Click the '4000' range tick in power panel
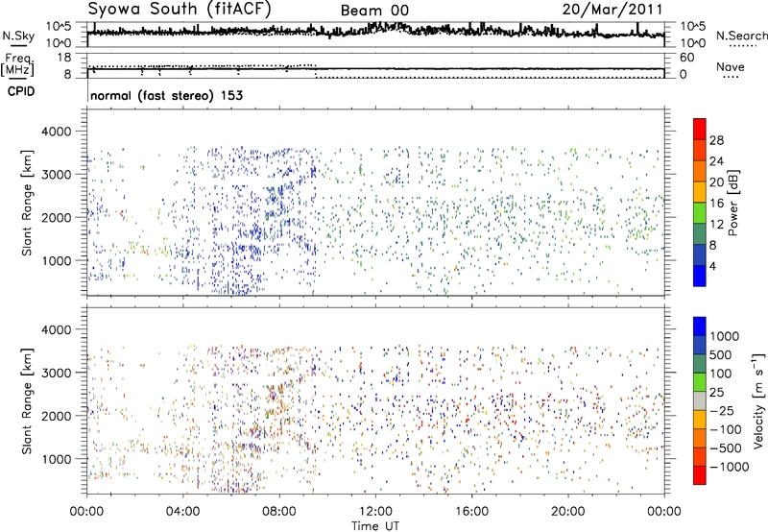The image size is (768, 532). pos(56,132)
